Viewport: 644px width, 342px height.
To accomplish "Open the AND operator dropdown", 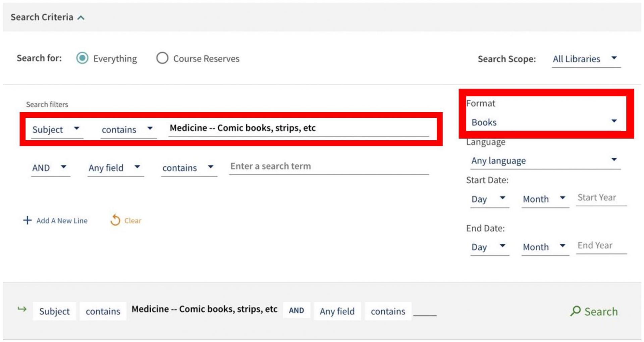I will click(50, 168).
